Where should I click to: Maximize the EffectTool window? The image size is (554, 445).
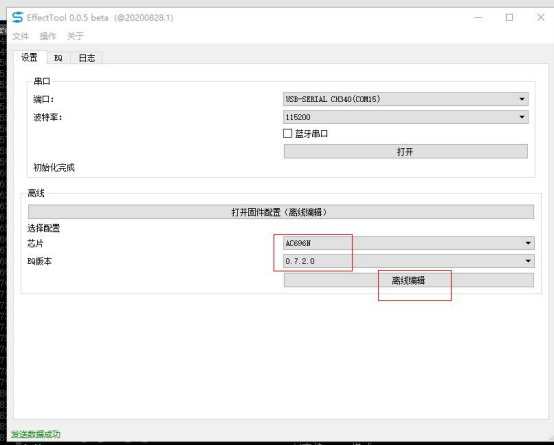tap(509, 17)
